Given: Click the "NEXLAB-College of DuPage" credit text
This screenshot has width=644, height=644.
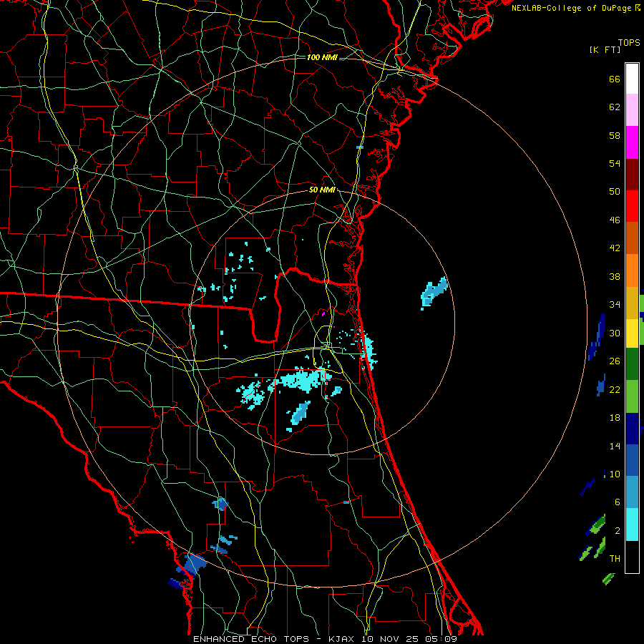Looking at the screenshot, I should point(571,8).
